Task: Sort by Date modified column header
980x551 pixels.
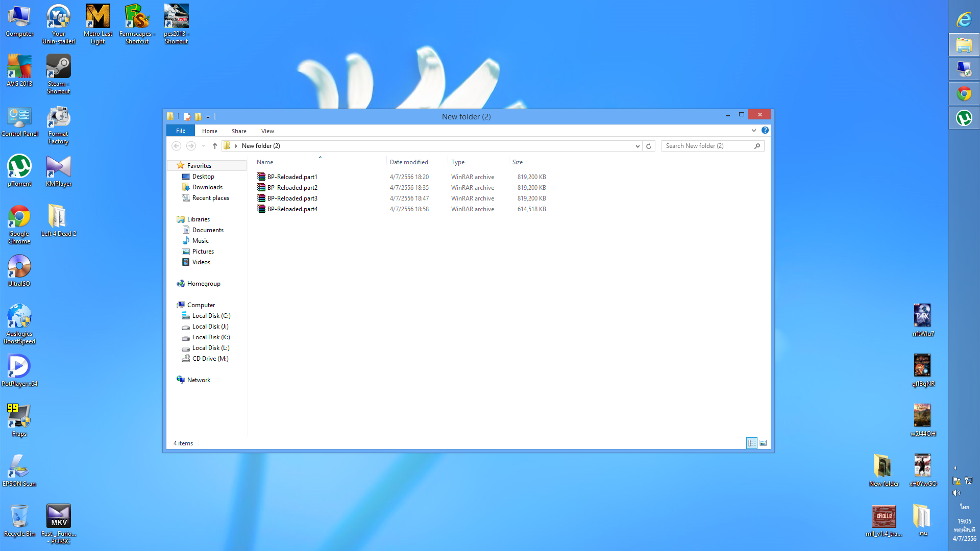Action: coord(409,162)
